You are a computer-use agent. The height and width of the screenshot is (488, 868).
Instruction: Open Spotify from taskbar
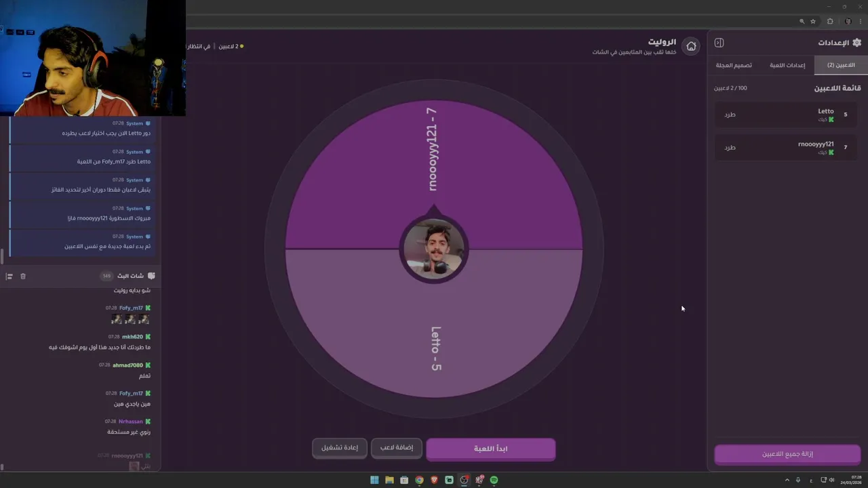click(494, 480)
